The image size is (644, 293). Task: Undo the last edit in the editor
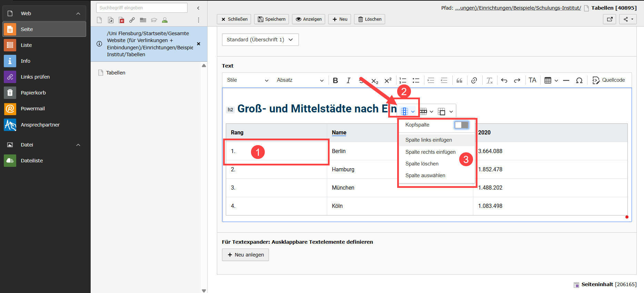tap(504, 80)
